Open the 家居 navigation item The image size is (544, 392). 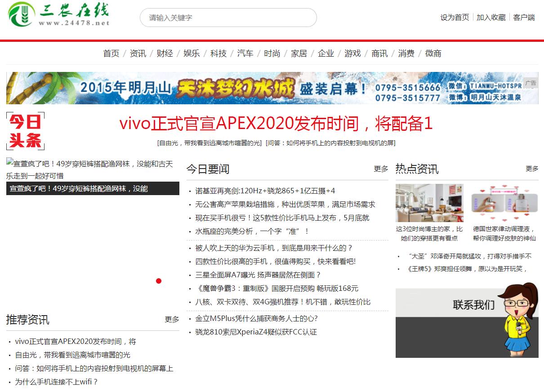coord(299,53)
